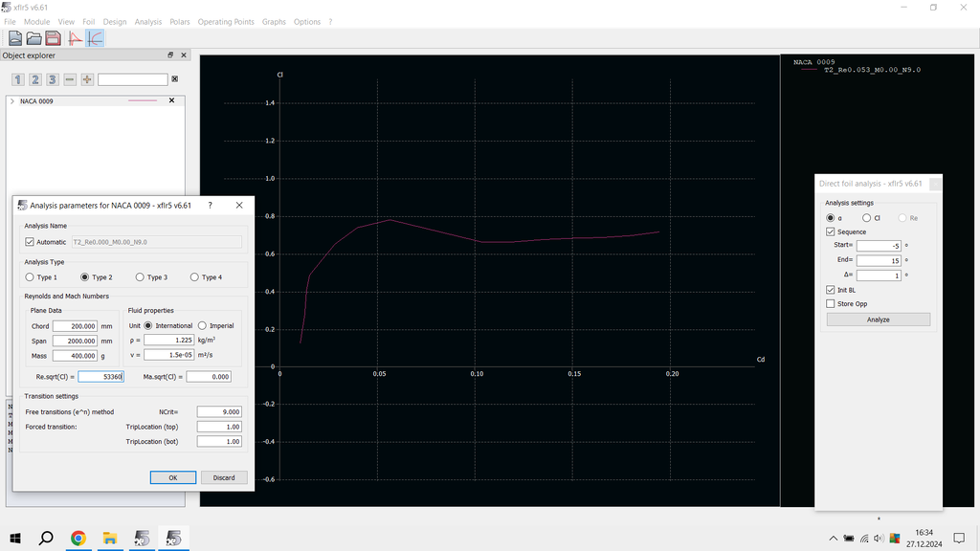Open the Polars menu
Image resolution: width=980 pixels, height=551 pixels.
[x=179, y=22]
